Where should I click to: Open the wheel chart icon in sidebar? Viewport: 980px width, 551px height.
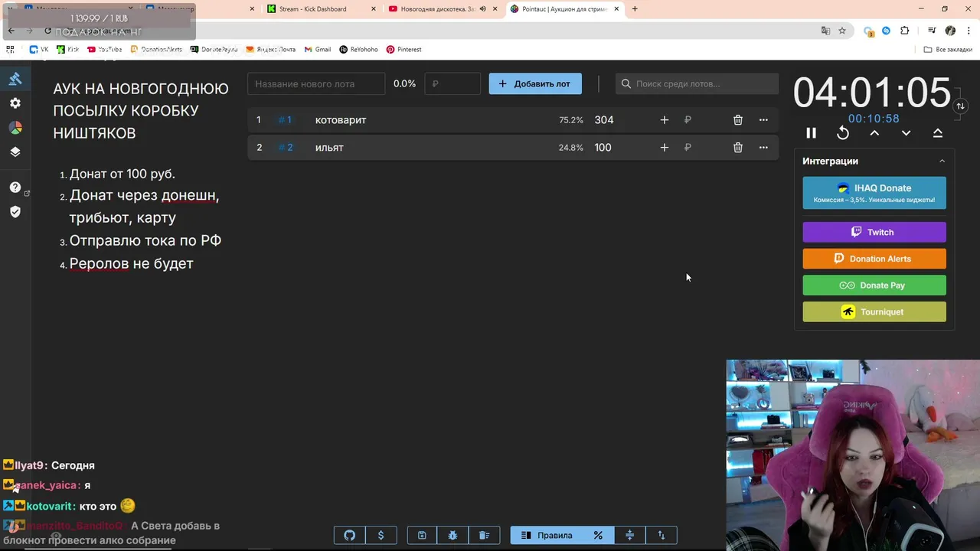coord(15,128)
